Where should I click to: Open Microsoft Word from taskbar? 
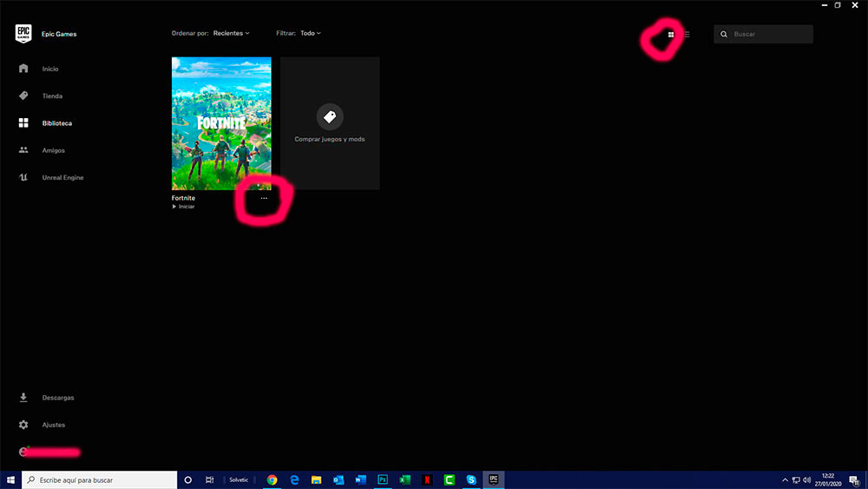[x=360, y=479]
